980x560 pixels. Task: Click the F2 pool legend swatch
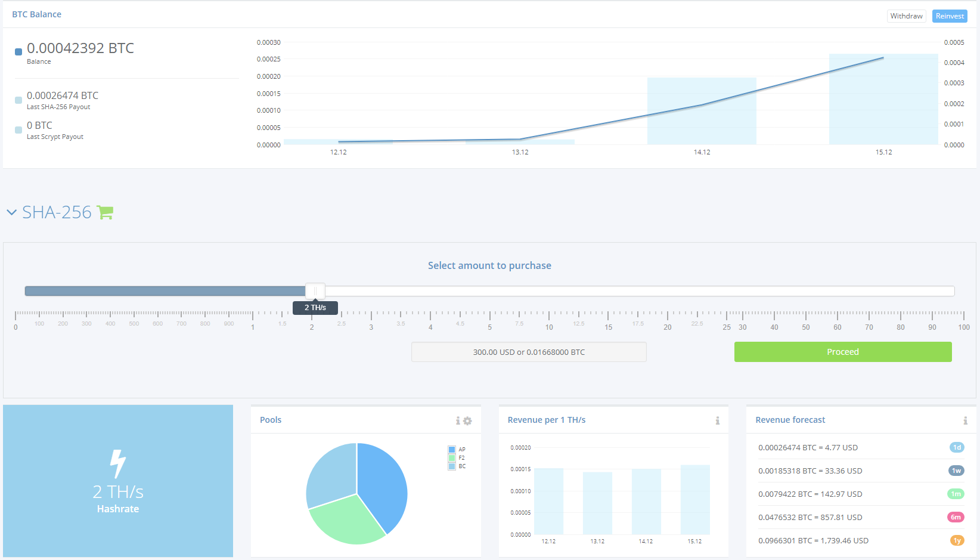(452, 458)
